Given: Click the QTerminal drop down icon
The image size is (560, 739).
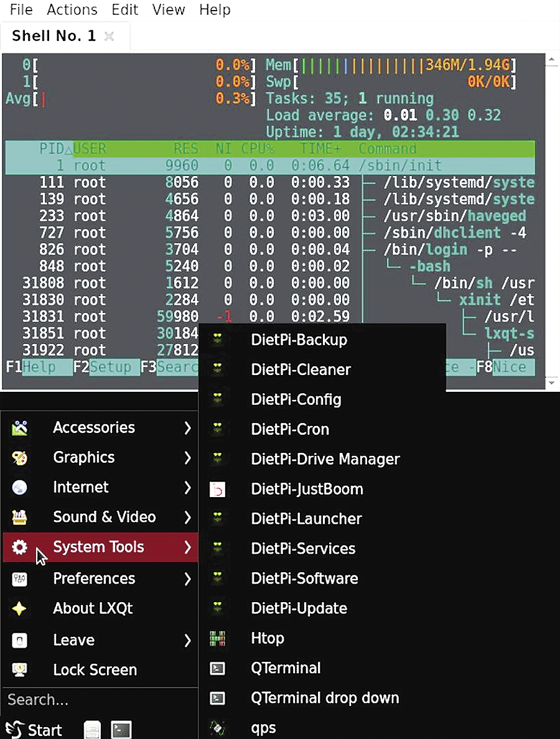Looking at the screenshot, I should pos(217,697).
